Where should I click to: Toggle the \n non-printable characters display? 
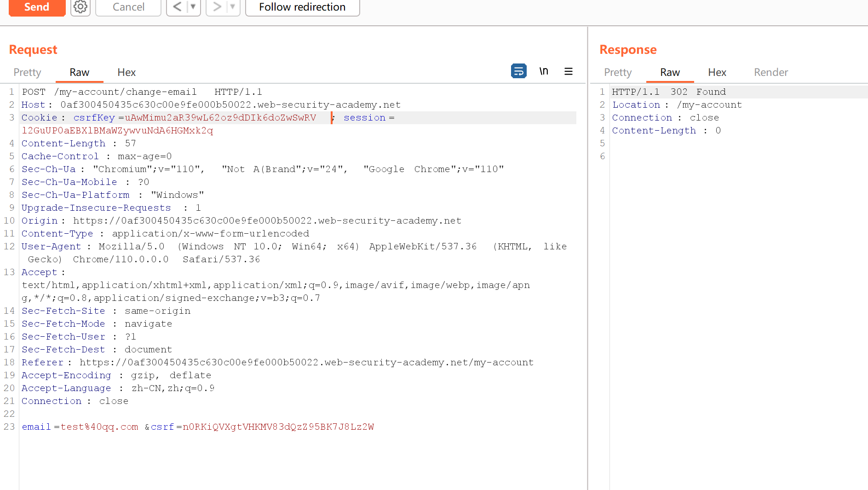click(x=544, y=71)
